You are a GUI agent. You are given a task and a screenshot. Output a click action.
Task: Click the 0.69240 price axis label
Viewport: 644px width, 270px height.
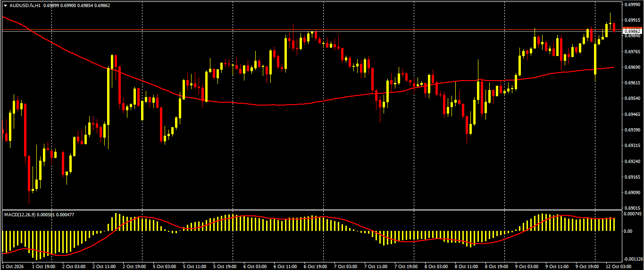click(x=631, y=161)
